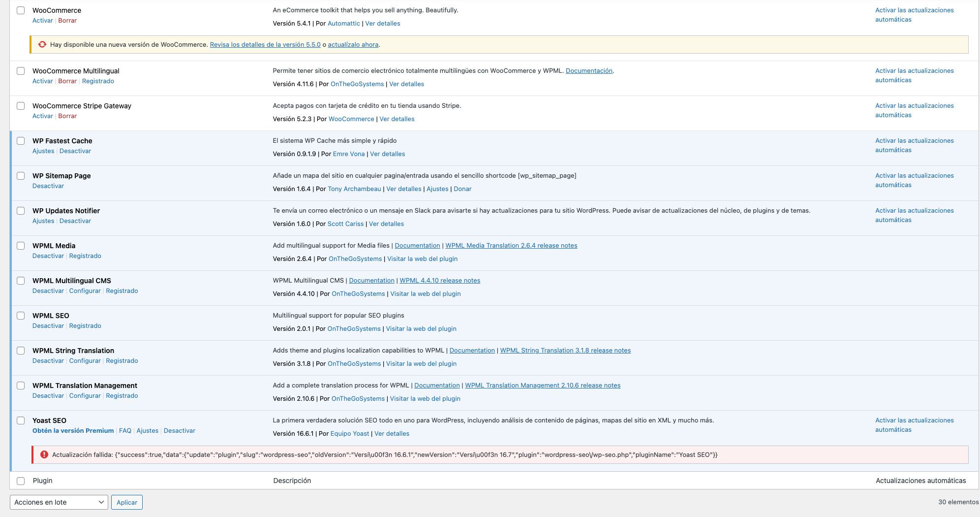Open the Tony Archambeau author link

354,189
